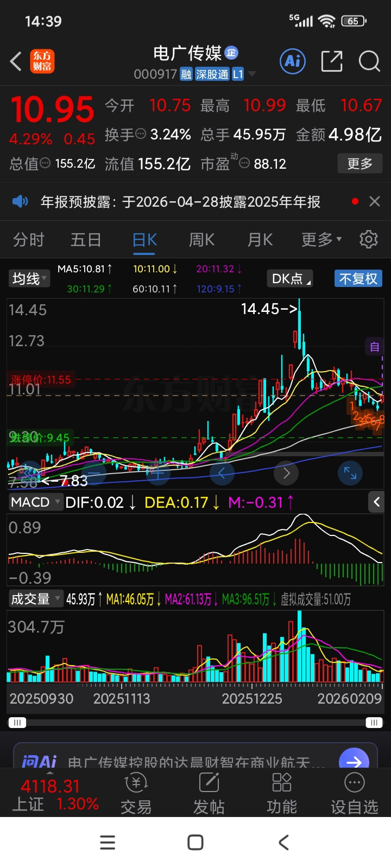
Task: Open the Ai assistant circle icon
Action: tap(293, 61)
